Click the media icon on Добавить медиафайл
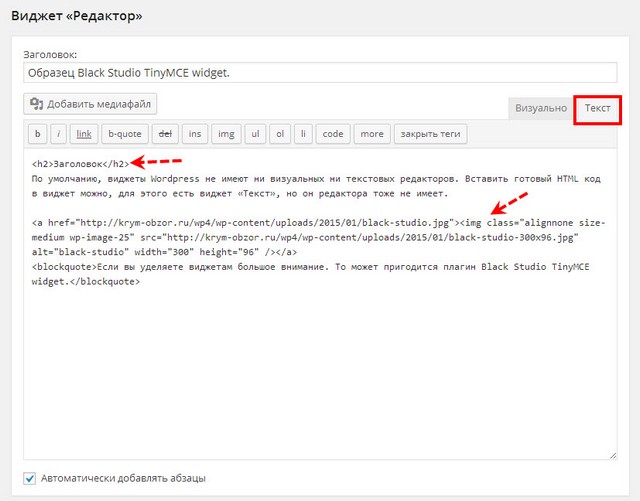The width and height of the screenshot is (640, 501). tap(36, 104)
